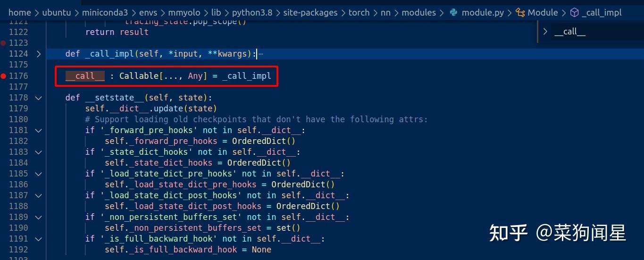Image resolution: width=644 pixels, height=260 pixels.
Task: Toggle the dimmed breakpoint on line 1123
Action: [x=4, y=43]
